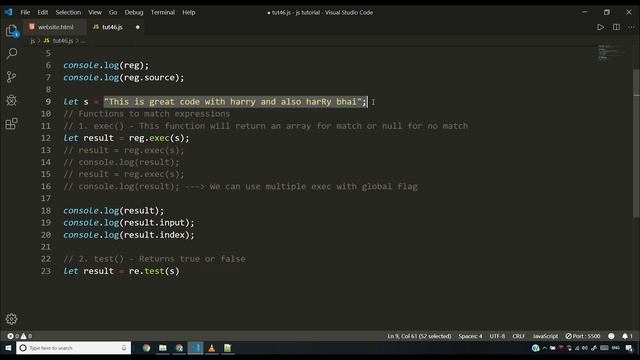
Task: Click the Port : 5500 live server indicator
Action: coord(582,336)
